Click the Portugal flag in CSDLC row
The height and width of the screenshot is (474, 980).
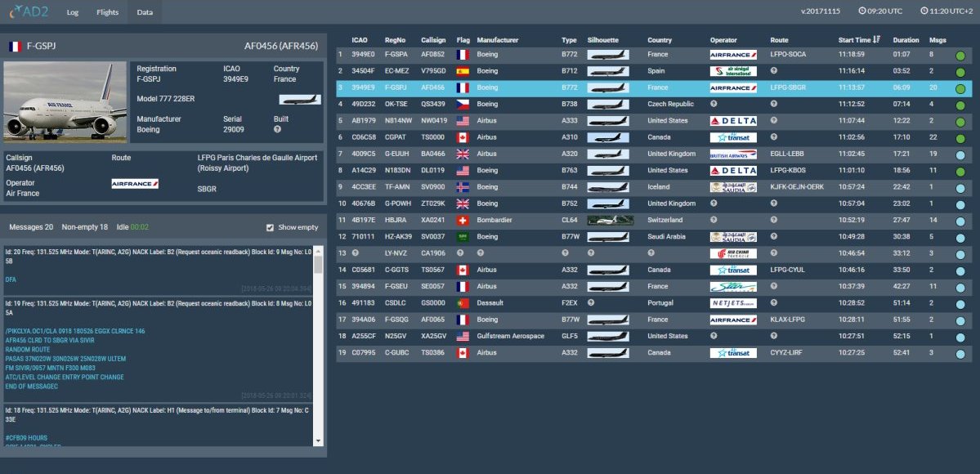(x=463, y=302)
